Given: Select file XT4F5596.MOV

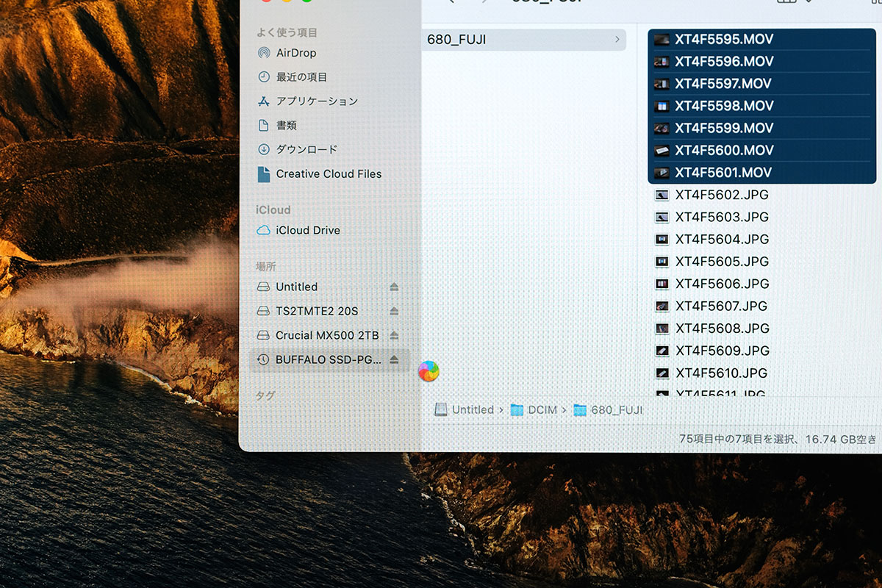Looking at the screenshot, I should (762, 61).
